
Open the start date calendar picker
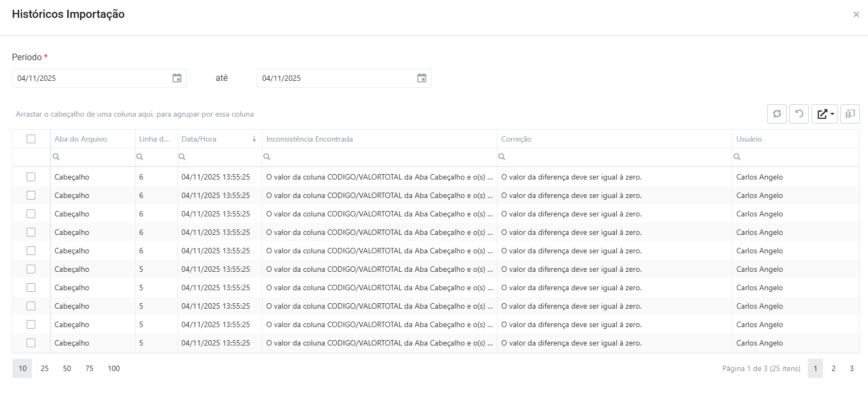click(177, 78)
